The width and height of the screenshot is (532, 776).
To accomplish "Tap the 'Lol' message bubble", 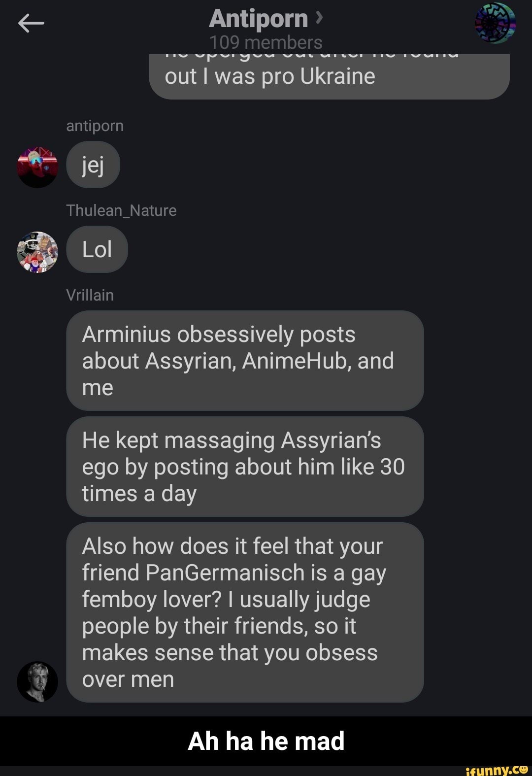I will coord(97,249).
